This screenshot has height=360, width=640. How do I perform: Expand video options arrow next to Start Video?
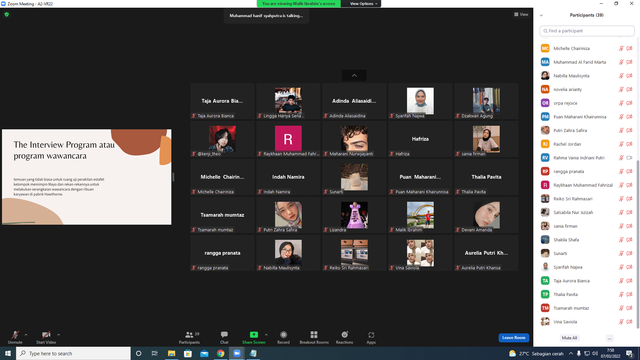click(58, 335)
